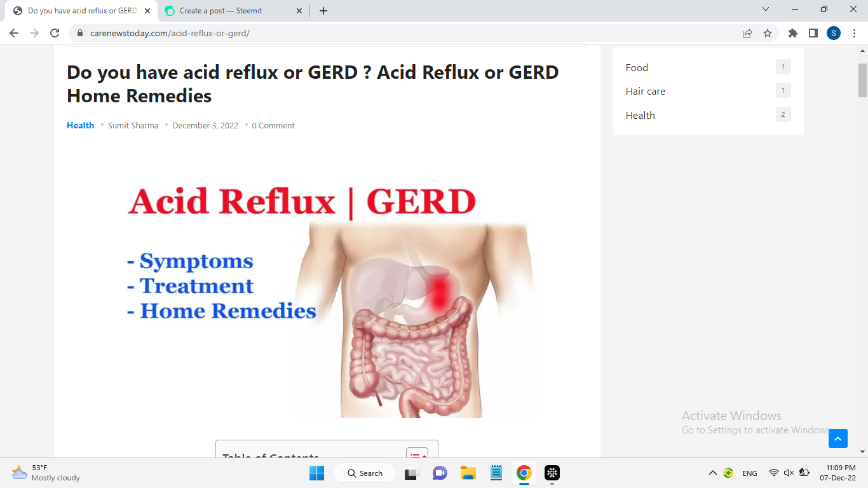The width and height of the screenshot is (868, 488).
Task: Open the Extensions puzzle icon
Action: click(x=793, y=33)
